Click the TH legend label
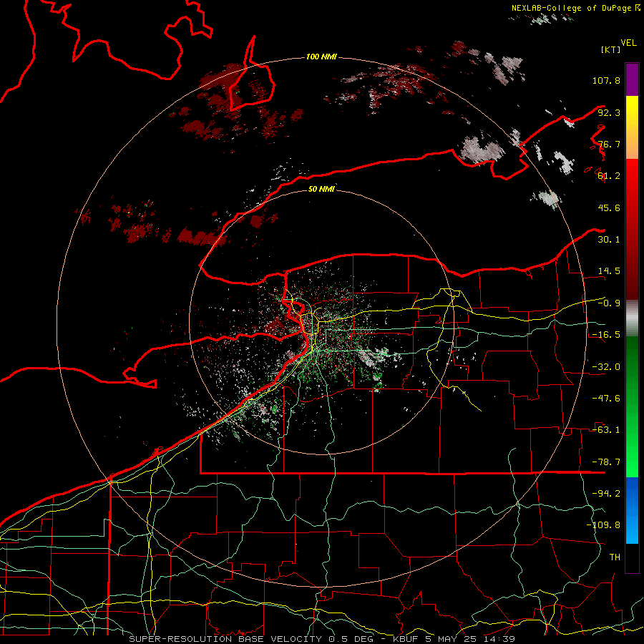Viewport: 644px width, 644px height. (x=615, y=557)
